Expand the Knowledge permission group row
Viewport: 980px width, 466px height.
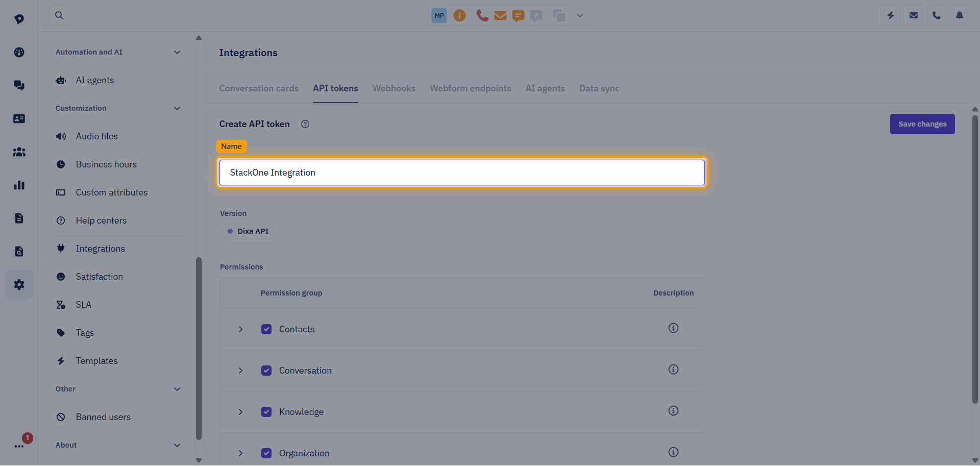(240, 412)
